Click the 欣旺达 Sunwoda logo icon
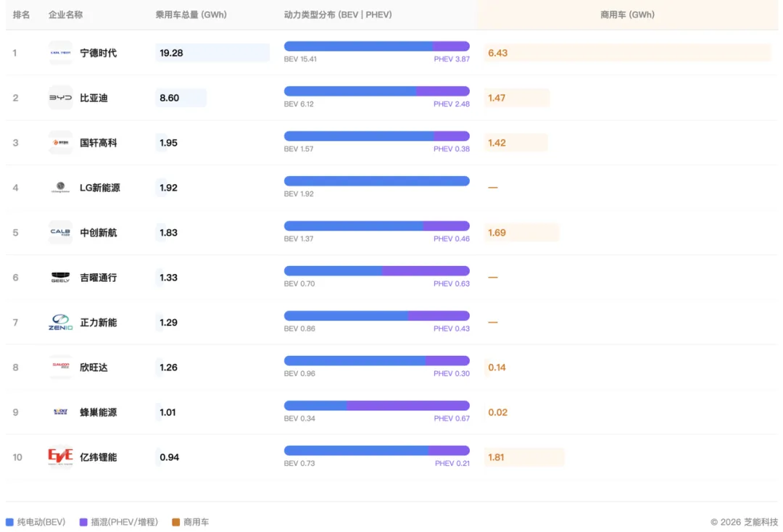The image size is (783, 532). point(60,367)
